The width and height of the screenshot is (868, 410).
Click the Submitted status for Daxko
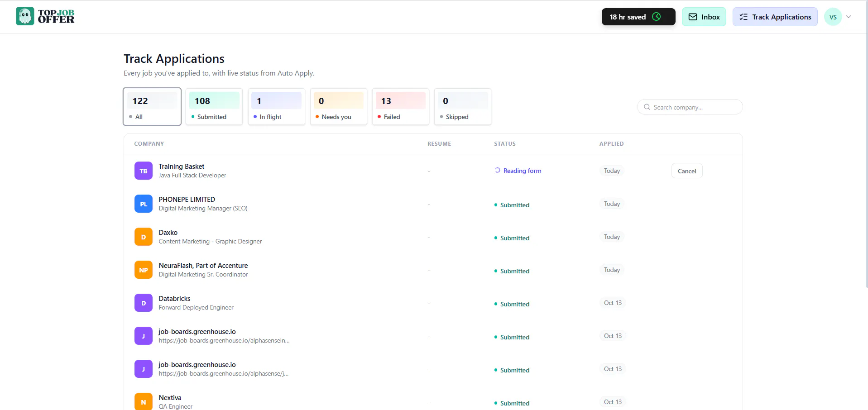click(x=512, y=238)
